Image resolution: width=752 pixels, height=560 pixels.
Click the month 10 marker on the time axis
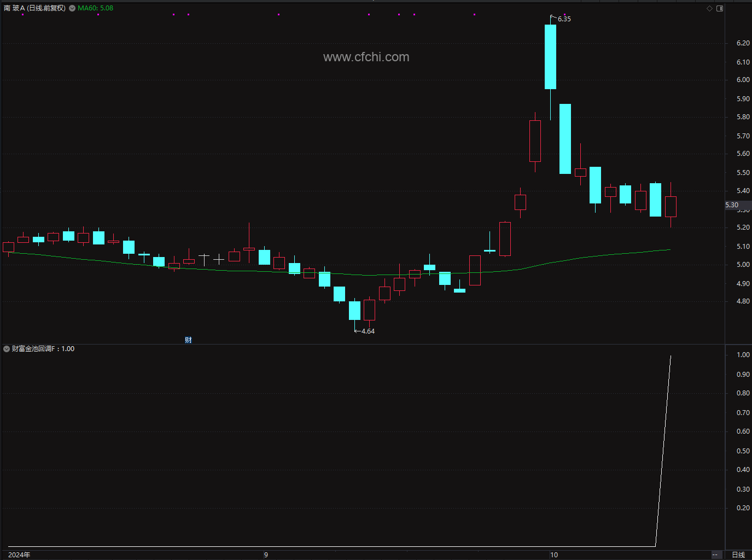tap(554, 555)
